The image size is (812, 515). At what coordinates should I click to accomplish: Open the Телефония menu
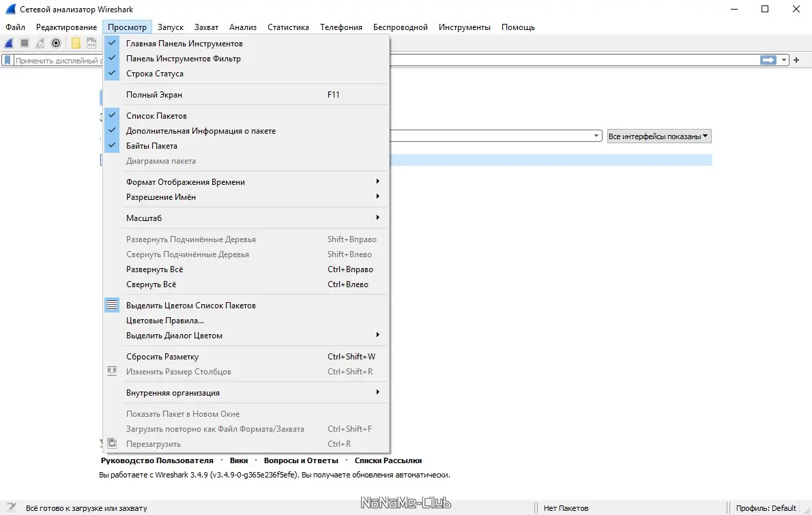pyautogui.click(x=340, y=27)
